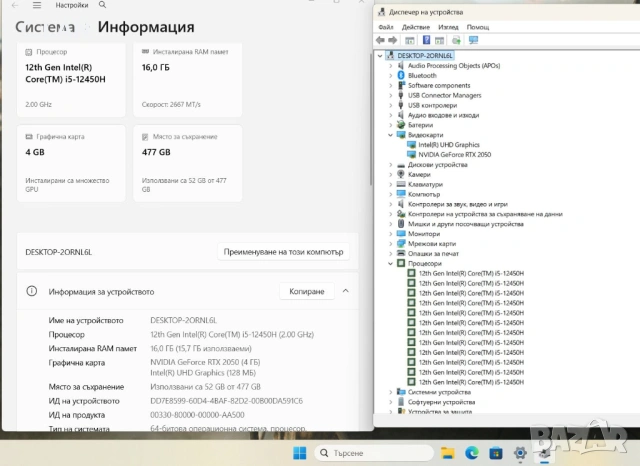
Task: Expand the USB Connector Managers node
Action: click(391, 95)
